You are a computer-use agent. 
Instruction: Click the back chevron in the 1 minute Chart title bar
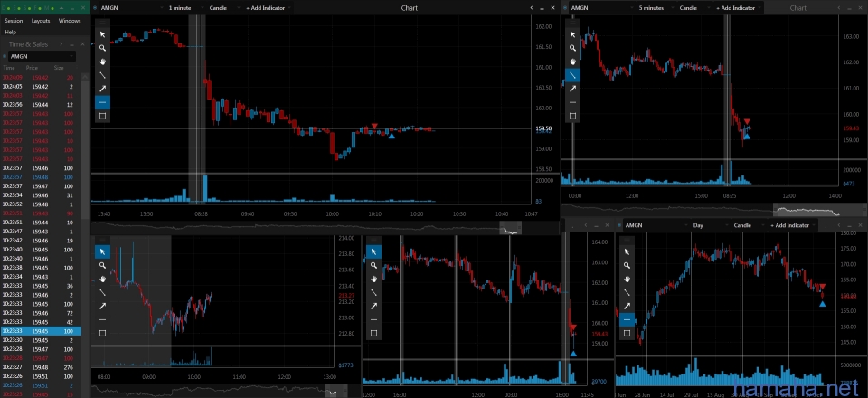click(532, 8)
